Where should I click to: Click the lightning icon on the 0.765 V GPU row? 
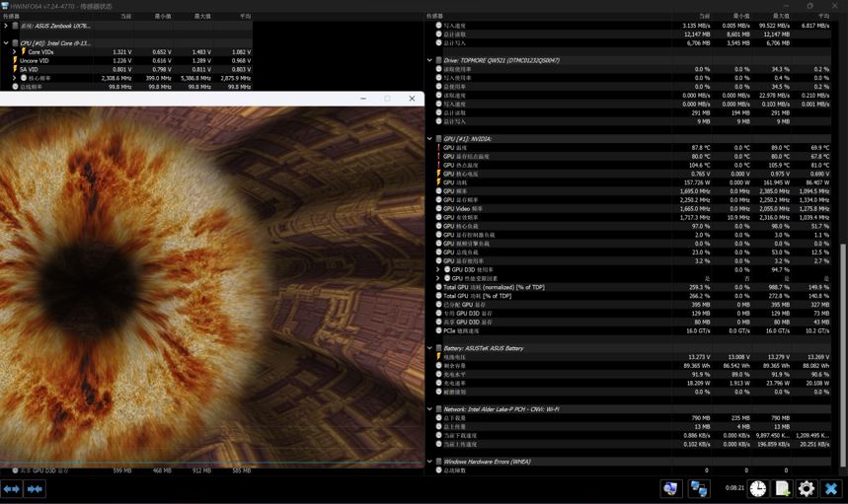tap(438, 174)
